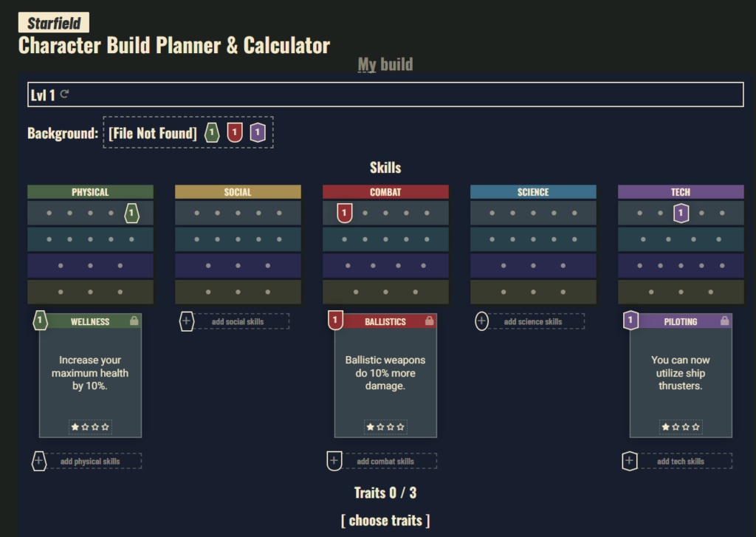Select the plus shield icon for science skills

point(481,321)
